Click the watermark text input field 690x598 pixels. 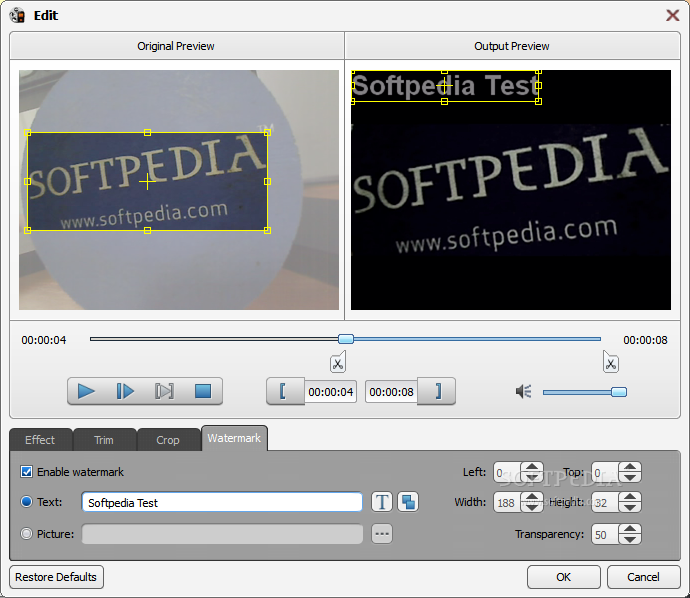point(222,502)
